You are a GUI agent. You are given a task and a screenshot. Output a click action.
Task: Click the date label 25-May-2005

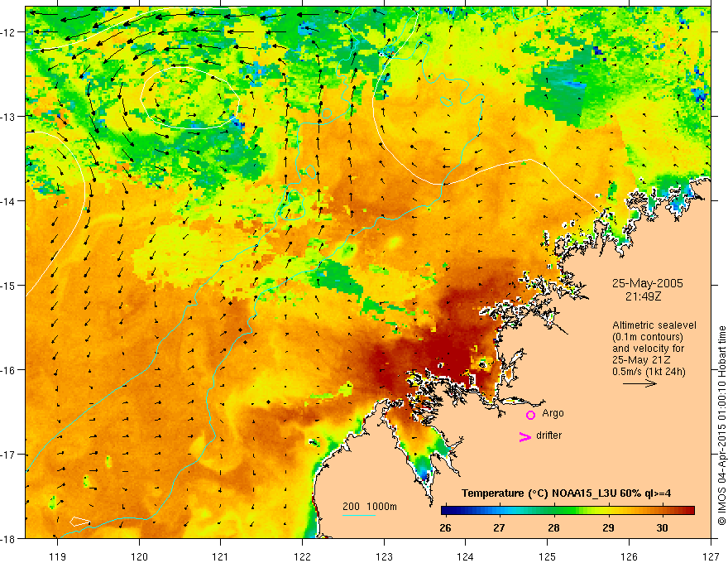click(647, 283)
